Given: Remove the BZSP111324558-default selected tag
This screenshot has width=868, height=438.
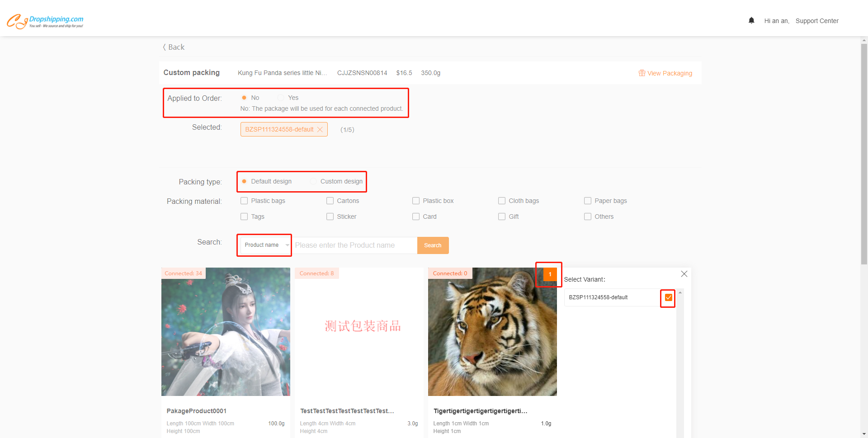Looking at the screenshot, I should [x=320, y=130].
